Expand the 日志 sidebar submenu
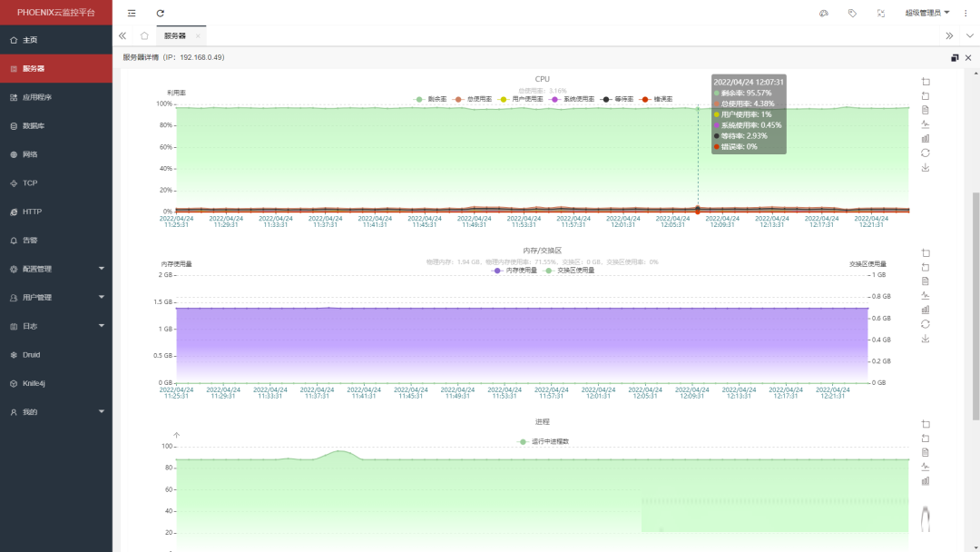 point(56,326)
